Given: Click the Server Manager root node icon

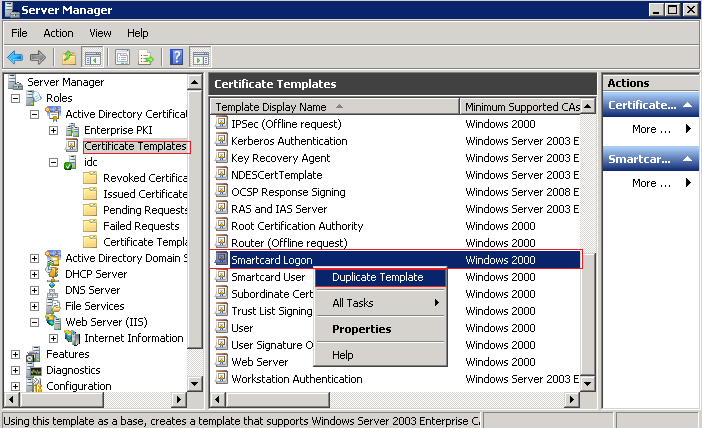Looking at the screenshot, I should [x=15, y=82].
